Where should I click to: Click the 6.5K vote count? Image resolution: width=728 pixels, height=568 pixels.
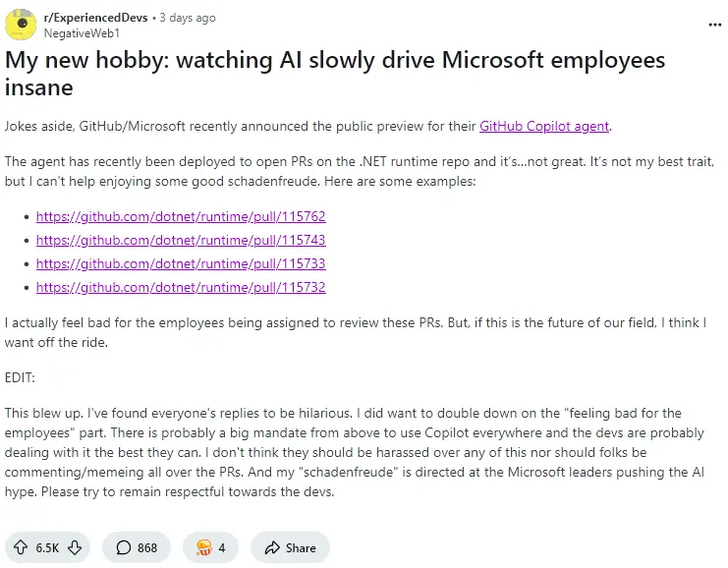pyautogui.click(x=47, y=548)
